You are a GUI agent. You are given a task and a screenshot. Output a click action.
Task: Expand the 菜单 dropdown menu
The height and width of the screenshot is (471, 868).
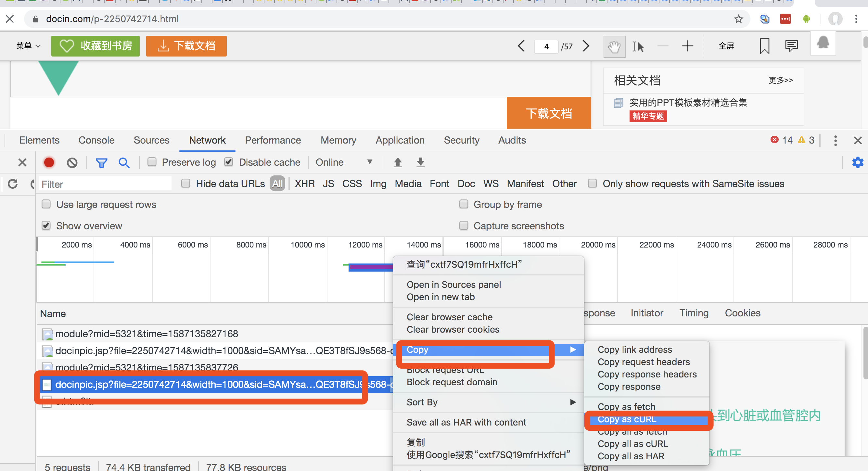(28, 46)
